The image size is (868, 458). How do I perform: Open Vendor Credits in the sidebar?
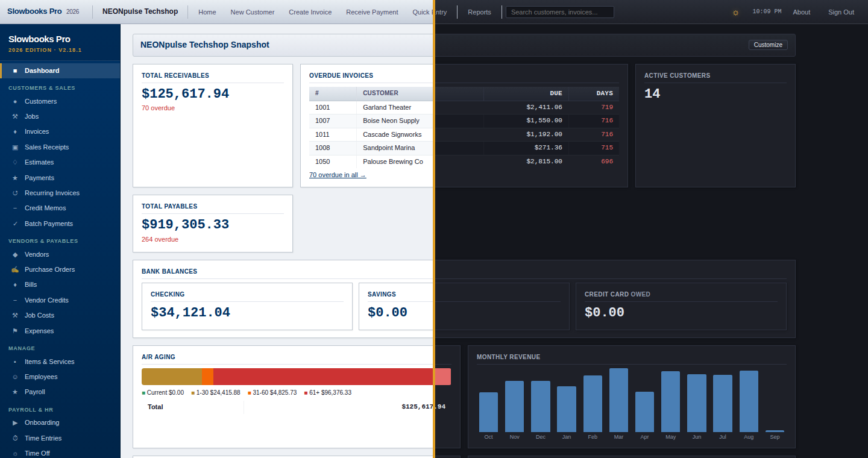pos(46,300)
